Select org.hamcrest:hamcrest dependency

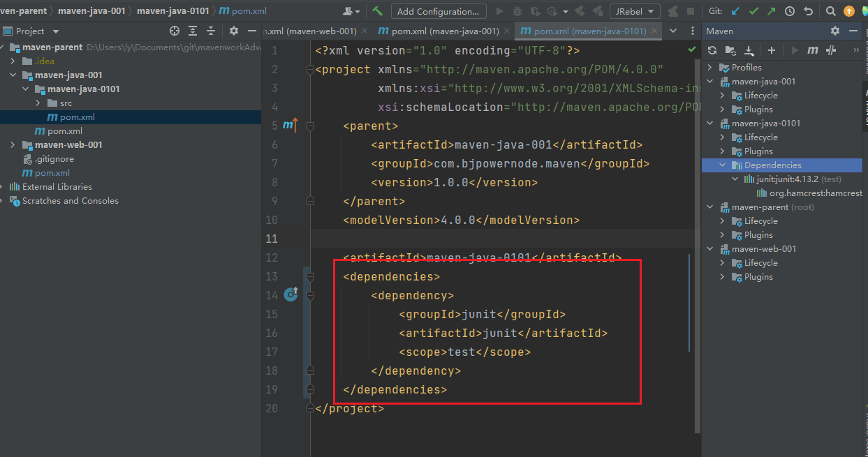click(x=810, y=193)
